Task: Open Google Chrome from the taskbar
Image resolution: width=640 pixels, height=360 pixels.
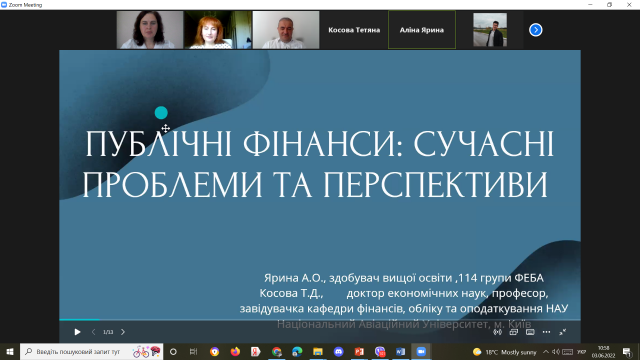Action: tap(276, 351)
